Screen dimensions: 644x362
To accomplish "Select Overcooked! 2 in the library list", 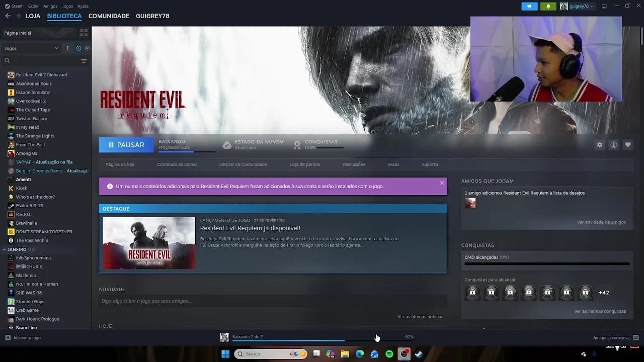I will coord(31,101).
